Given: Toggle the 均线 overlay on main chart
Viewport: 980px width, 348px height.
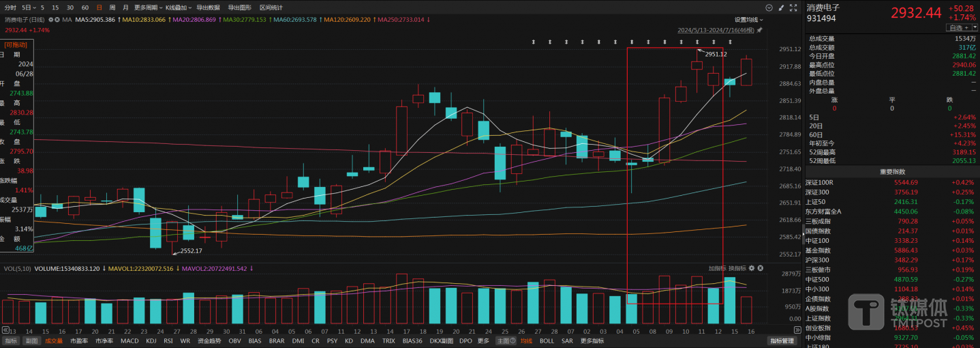Looking at the screenshot, I should 526,340.
